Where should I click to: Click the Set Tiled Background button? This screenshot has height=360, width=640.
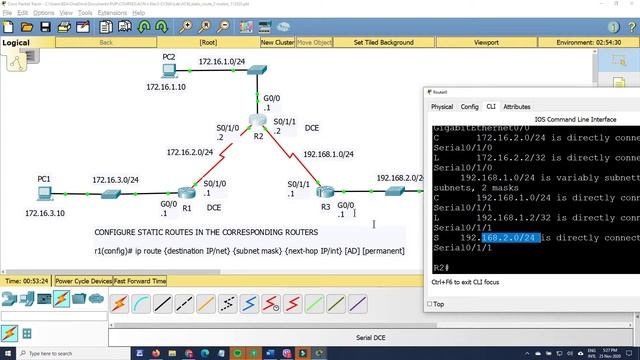384,42
